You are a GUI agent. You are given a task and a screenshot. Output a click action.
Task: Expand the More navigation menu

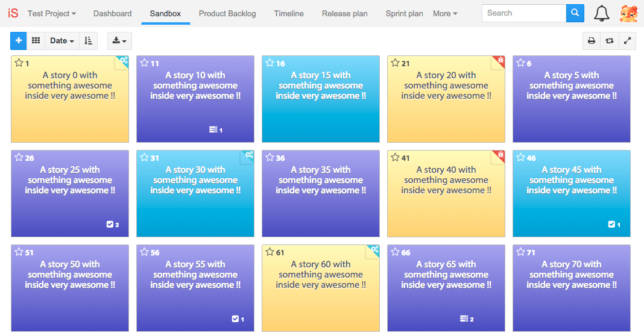(445, 13)
